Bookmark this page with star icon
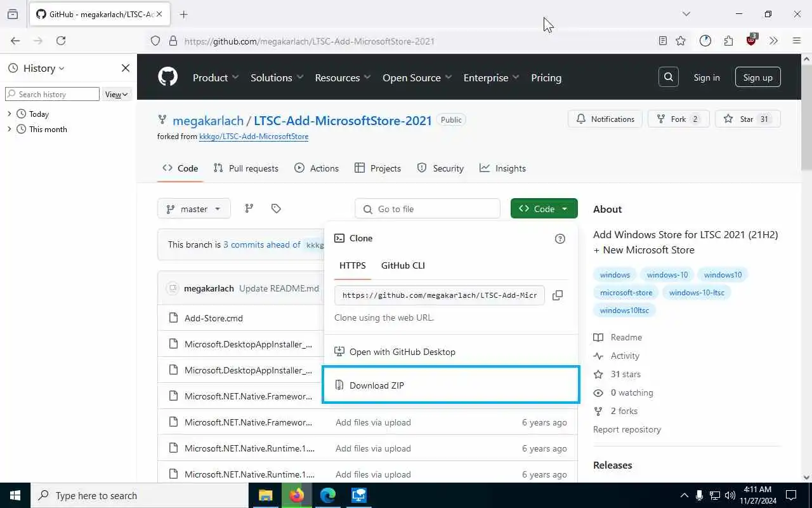Viewport: 812px width, 508px height. click(681, 41)
